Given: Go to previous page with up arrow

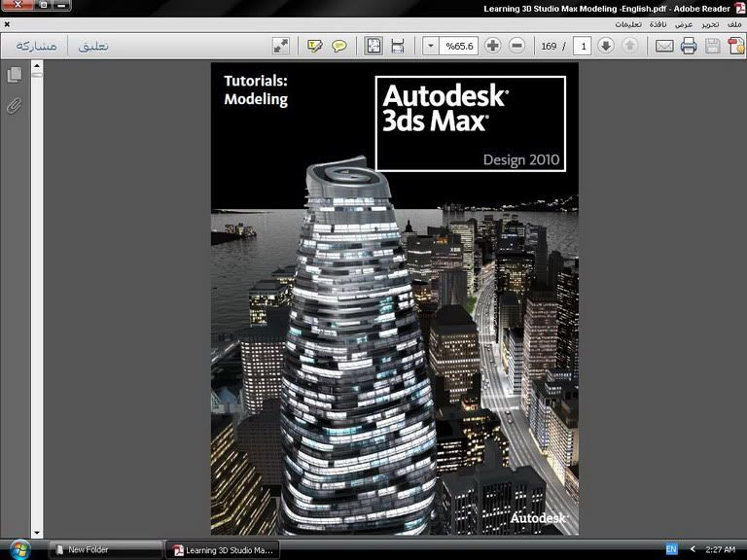Looking at the screenshot, I should (630, 46).
